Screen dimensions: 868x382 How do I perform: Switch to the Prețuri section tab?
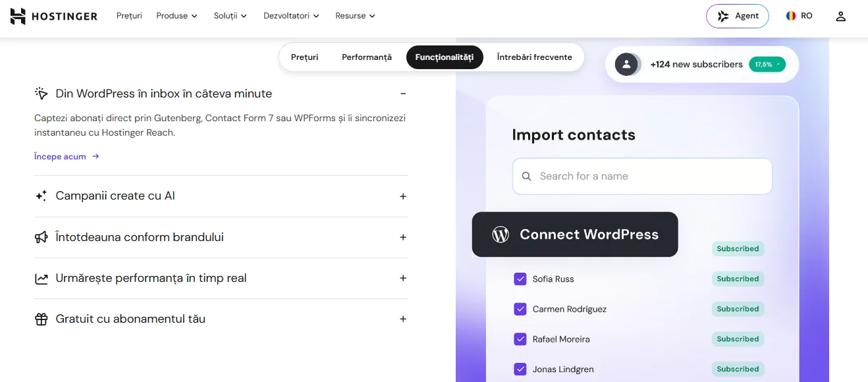305,57
